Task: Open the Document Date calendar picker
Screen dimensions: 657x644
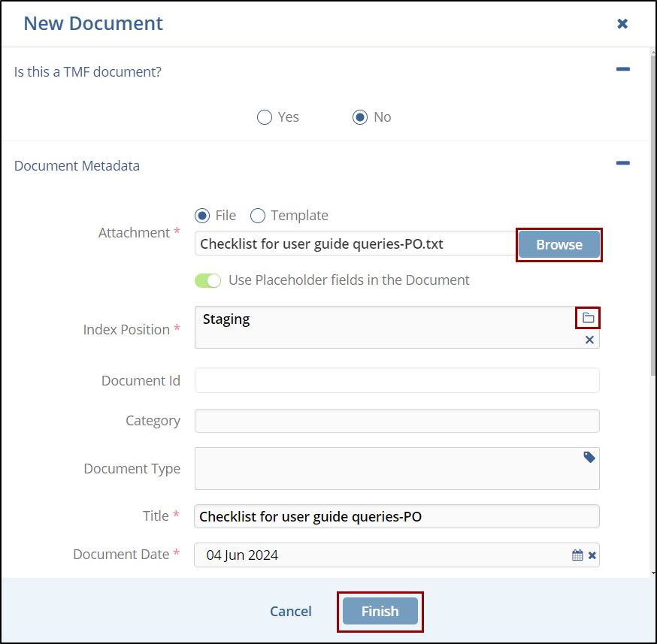Action: (x=577, y=555)
